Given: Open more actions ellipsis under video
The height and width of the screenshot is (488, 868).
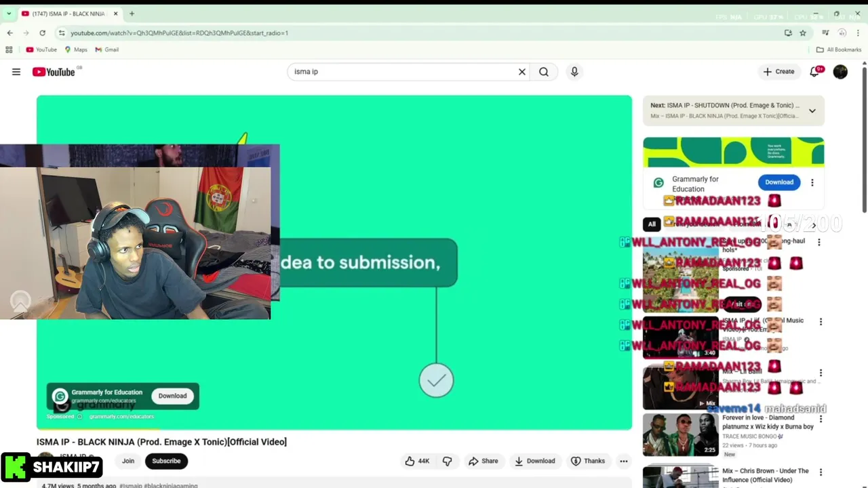Looking at the screenshot, I should click(624, 461).
